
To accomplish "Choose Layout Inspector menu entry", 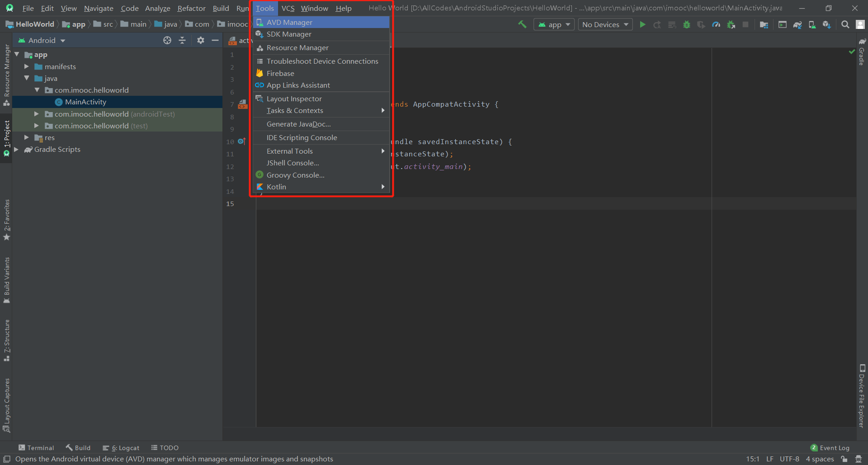I will click(321, 99).
